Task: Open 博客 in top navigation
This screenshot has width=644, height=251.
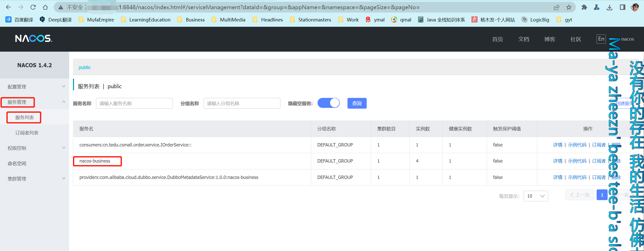Action: (550, 39)
